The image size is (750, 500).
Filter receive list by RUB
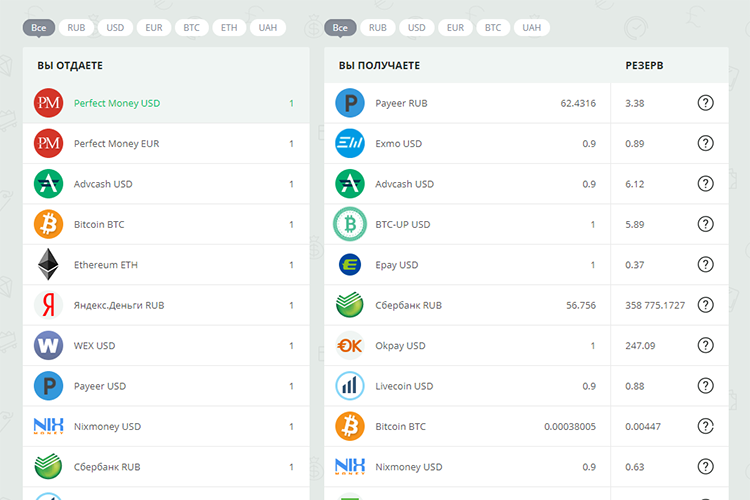pos(377,28)
